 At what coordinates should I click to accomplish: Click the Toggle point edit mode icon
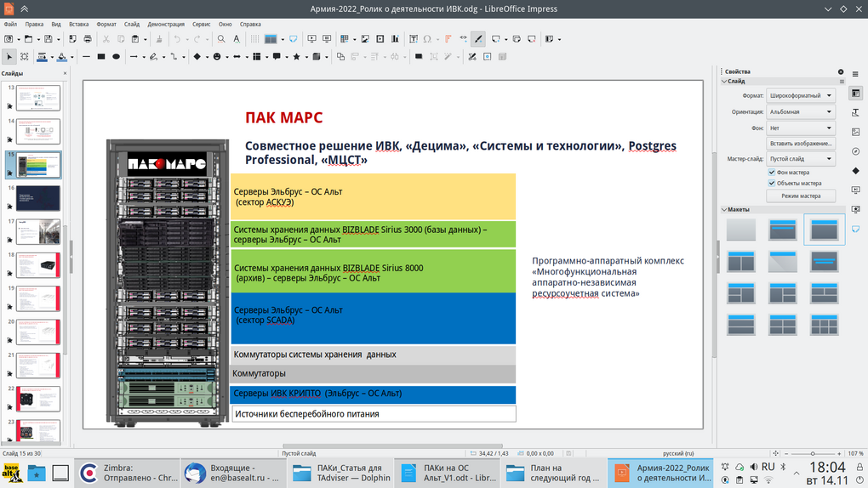[471, 56]
